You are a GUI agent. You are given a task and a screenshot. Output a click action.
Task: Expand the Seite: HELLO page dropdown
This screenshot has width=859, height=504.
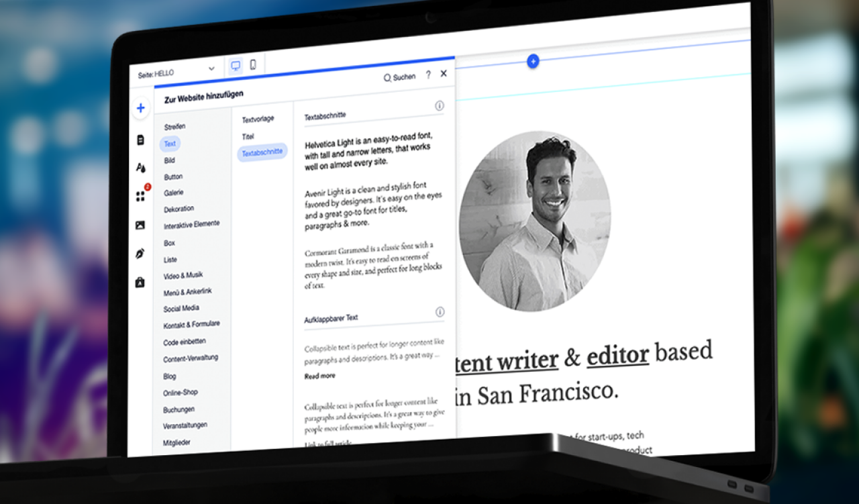tap(211, 68)
